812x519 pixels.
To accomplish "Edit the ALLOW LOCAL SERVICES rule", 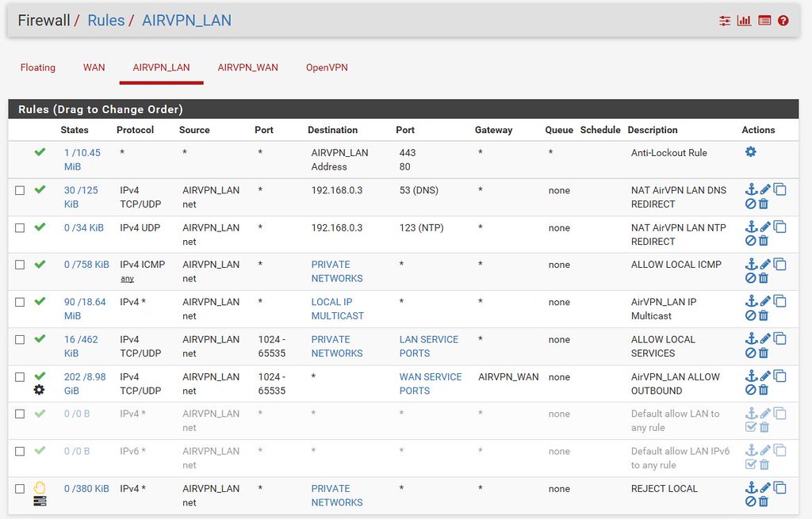I will tap(765, 338).
